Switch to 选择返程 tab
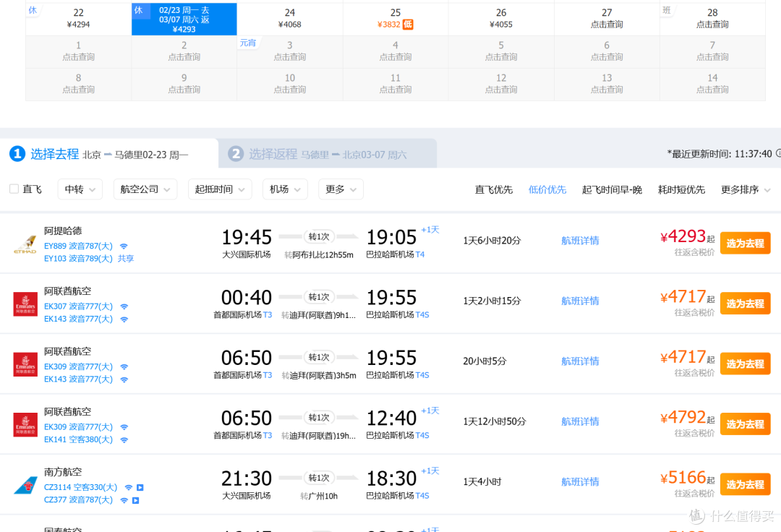The height and width of the screenshot is (532, 781). pyautogui.click(x=328, y=154)
